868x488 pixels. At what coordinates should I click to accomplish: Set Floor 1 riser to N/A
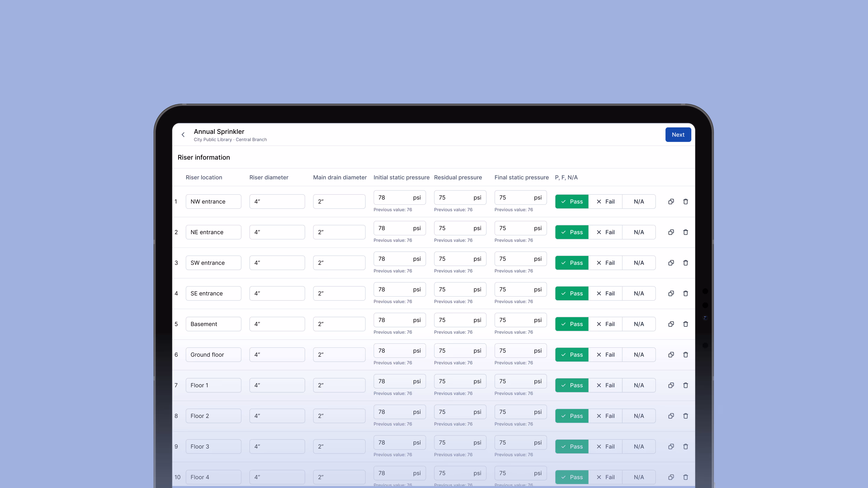pyautogui.click(x=638, y=385)
